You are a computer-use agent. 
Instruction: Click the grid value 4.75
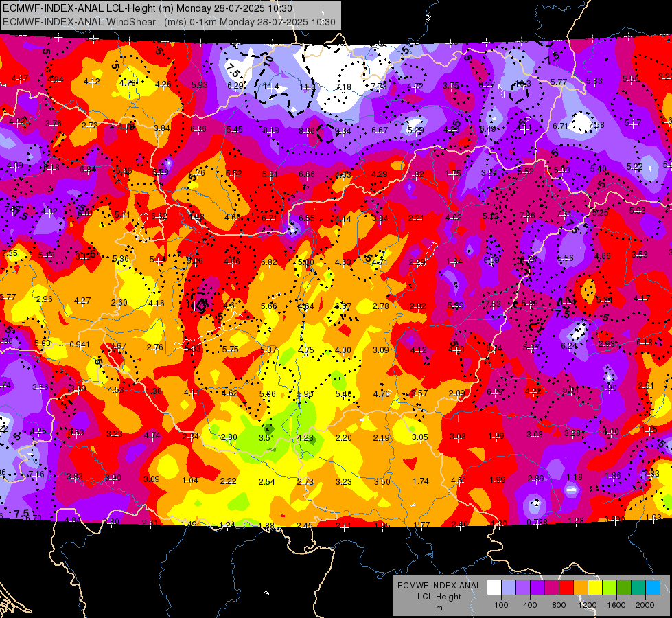306,350
